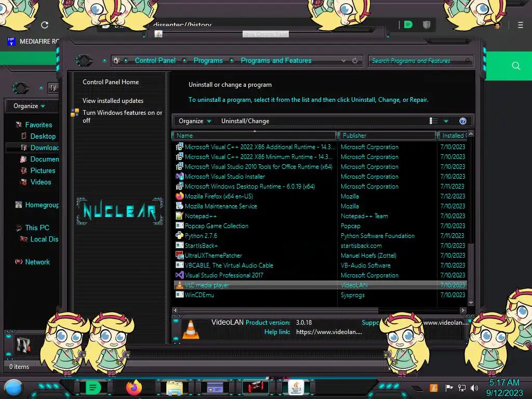Click the Programs breadcrumb
Viewport: 532px width, 399px height.
coord(208,60)
